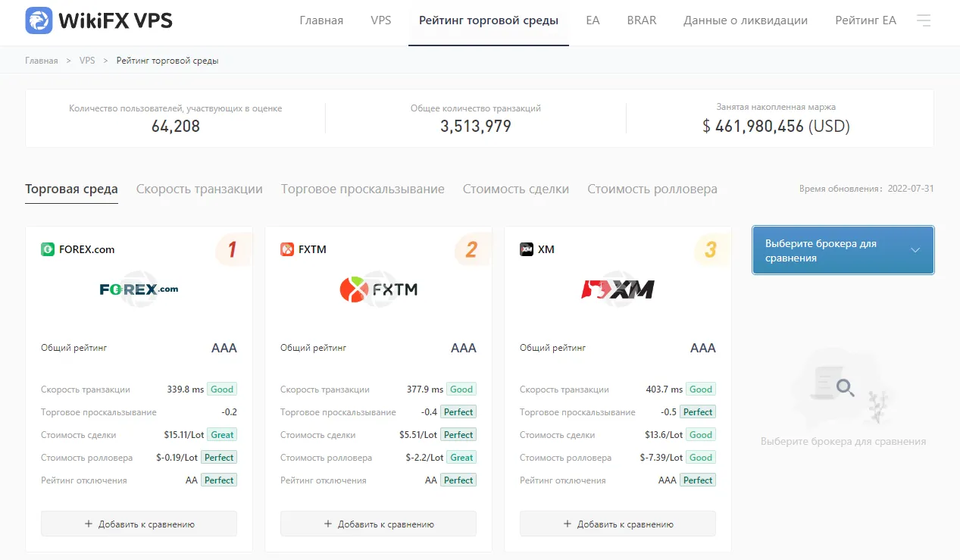Image resolution: width=960 pixels, height=560 pixels.
Task: Click the WikiFX VPS logo icon
Action: 39,20
